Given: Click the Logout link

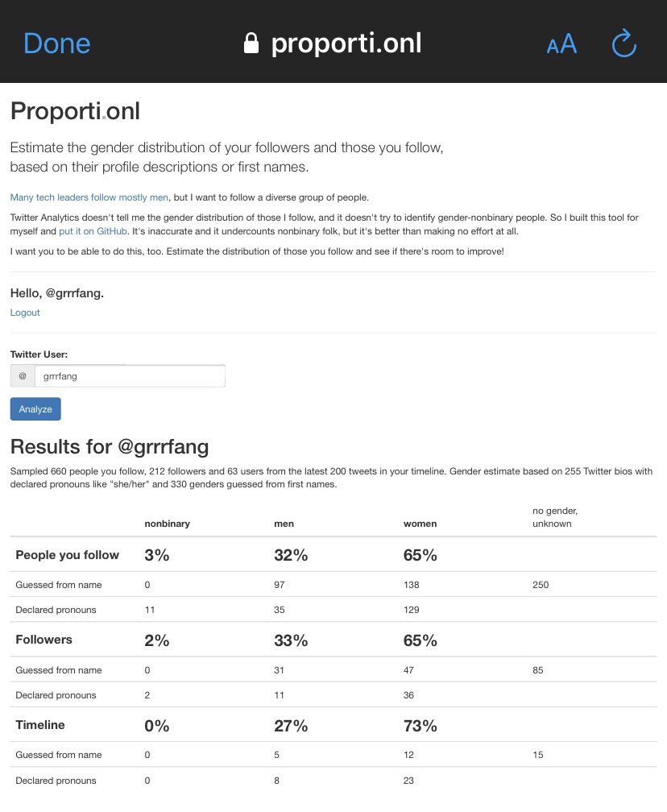Looking at the screenshot, I should [25, 313].
